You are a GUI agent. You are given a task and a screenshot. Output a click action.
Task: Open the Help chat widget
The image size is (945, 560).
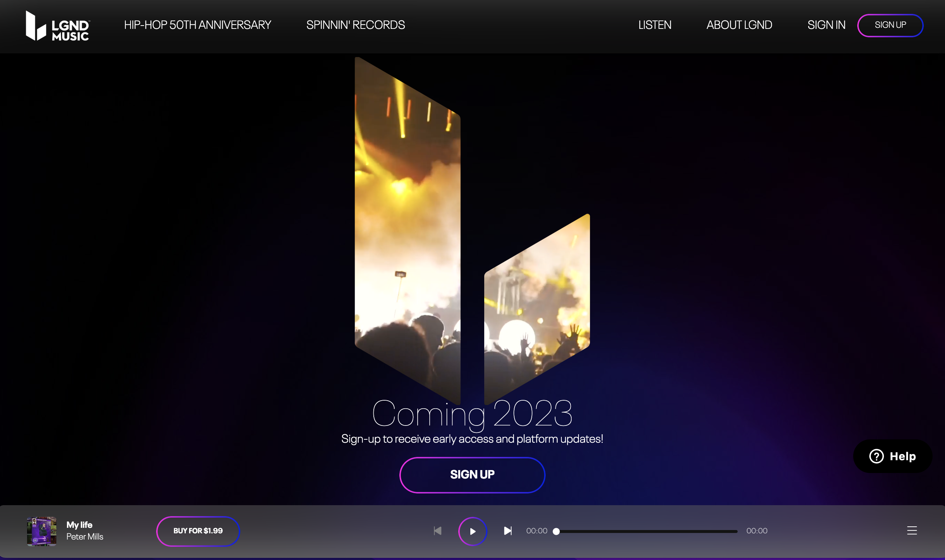pos(893,456)
